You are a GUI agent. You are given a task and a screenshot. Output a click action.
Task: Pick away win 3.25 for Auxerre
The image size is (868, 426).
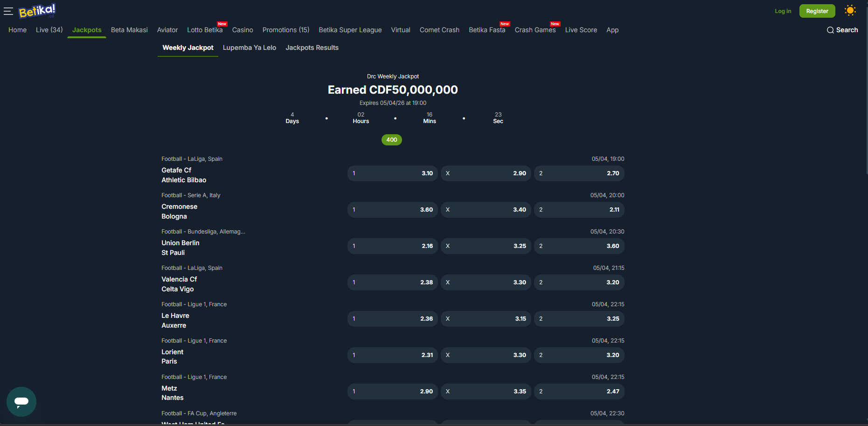(x=579, y=319)
